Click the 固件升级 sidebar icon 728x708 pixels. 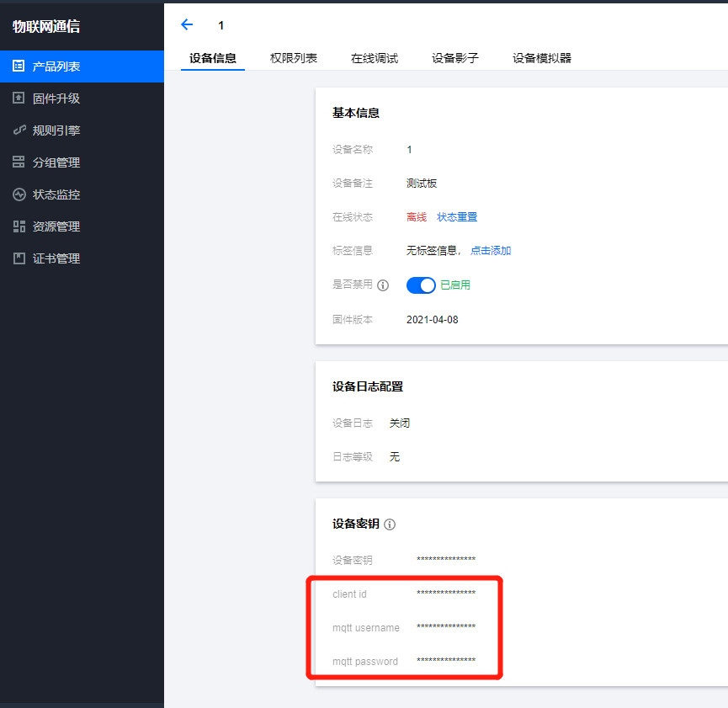coord(19,98)
